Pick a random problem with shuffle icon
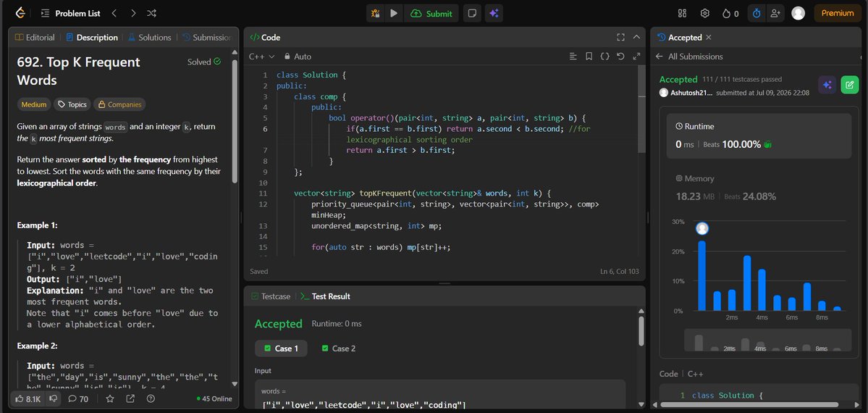868x413 pixels. [x=151, y=13]
